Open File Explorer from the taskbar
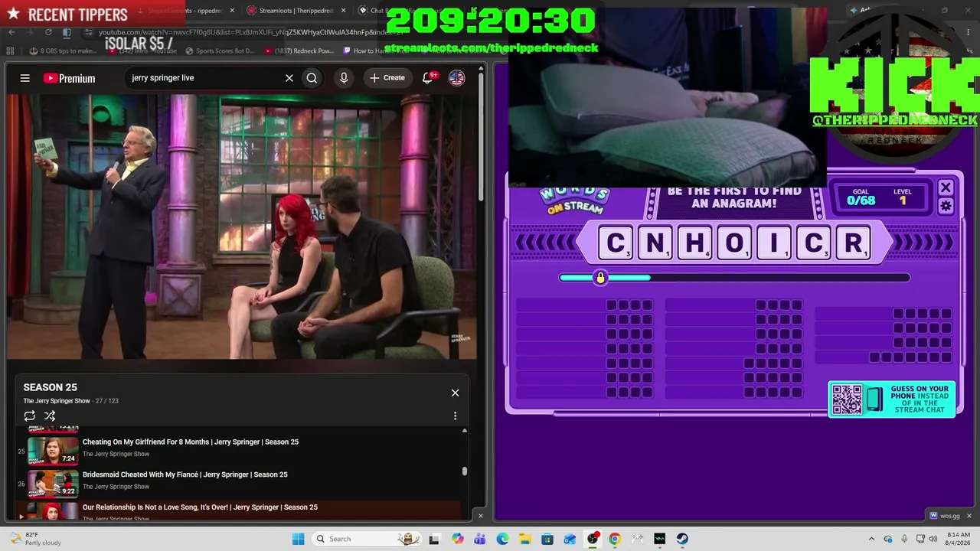Viewport: 980px width, 551px height. point(524,539)
